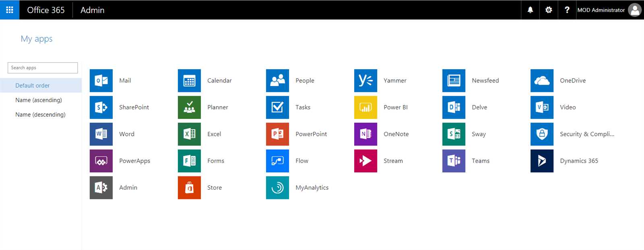Click the Office 365 header link

point(46,10)
